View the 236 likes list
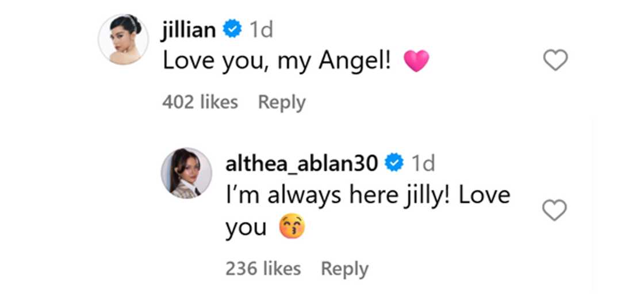Image resolution: width=644 pixels, height=295 pixels. 263,269
